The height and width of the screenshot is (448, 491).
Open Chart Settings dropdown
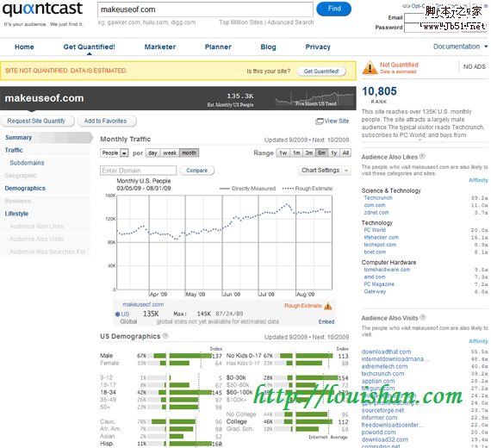(x=325, y=171)
